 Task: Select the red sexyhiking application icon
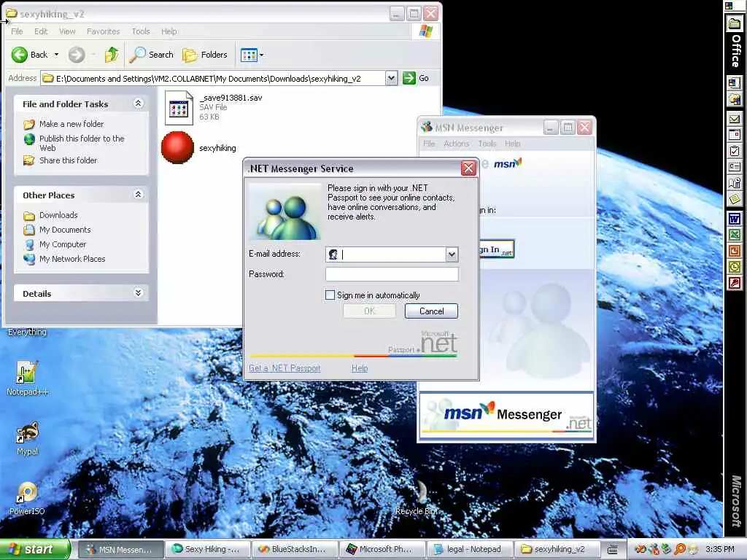click(x=177, y=147)
